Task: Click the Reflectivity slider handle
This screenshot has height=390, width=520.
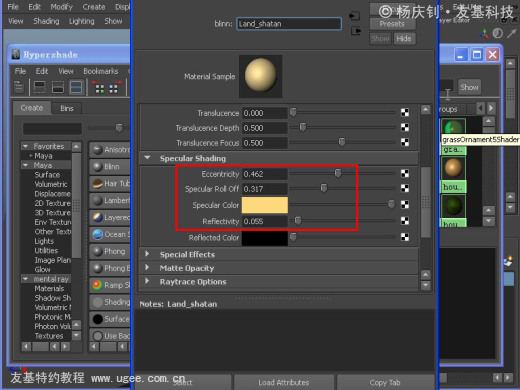Action: click(298, 220)
